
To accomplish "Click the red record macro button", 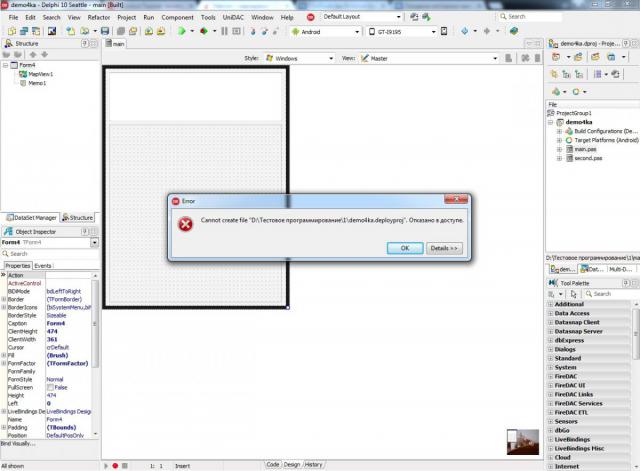I will (x=115, y=466).
